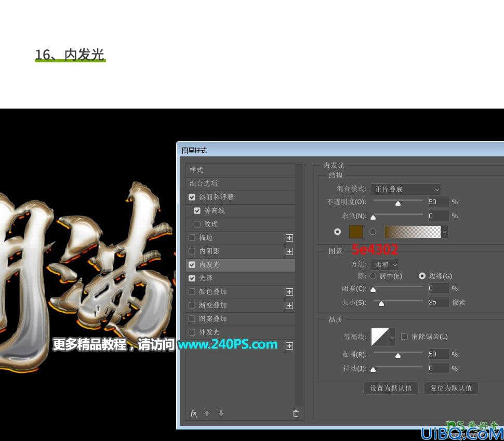Move effect up arrow icon
This screenshot has width=504, height=441.
click(207, 413)
